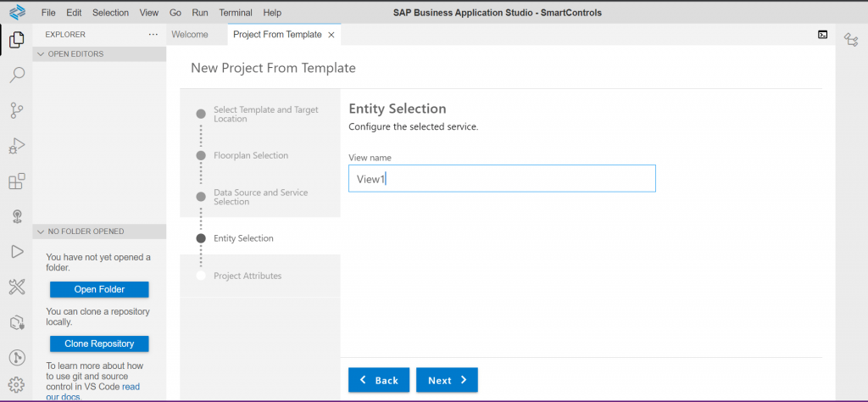Click the View name field label
The height and width of the screenshot is (402, 868).
tap(370, 158)
